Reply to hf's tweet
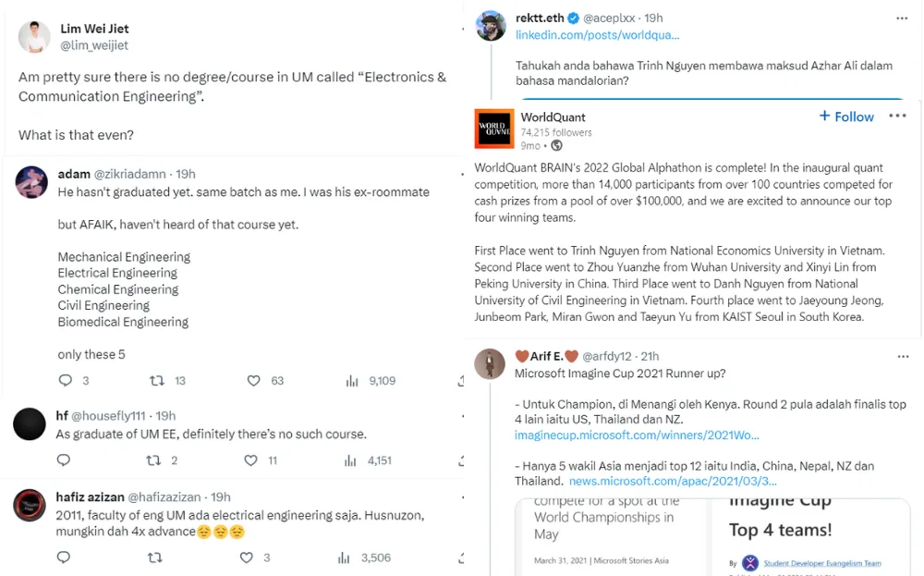The height and width of the screenshot is (576, 924). (x=64, y=460)
